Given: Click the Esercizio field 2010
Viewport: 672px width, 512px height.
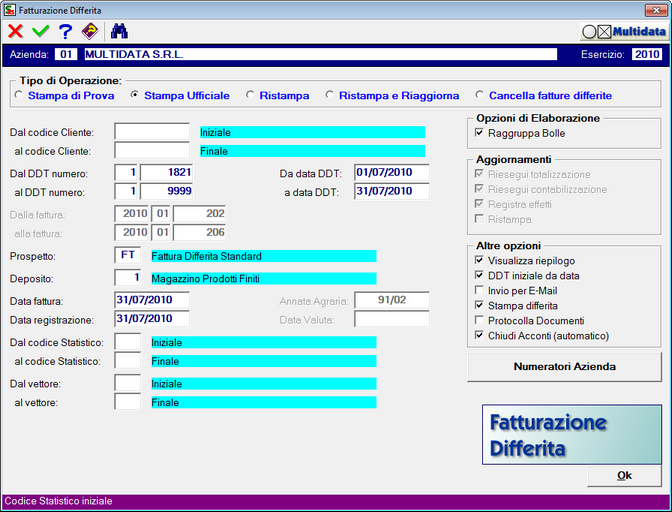Looking at the screenshot, I should [647, 54].
